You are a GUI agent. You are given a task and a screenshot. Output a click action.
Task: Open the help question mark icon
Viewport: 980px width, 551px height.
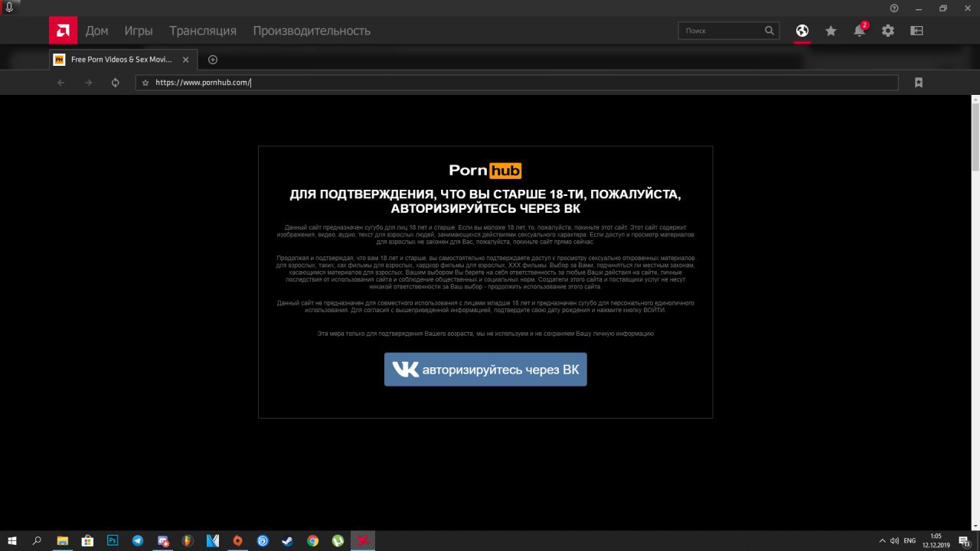coord(894,8)
